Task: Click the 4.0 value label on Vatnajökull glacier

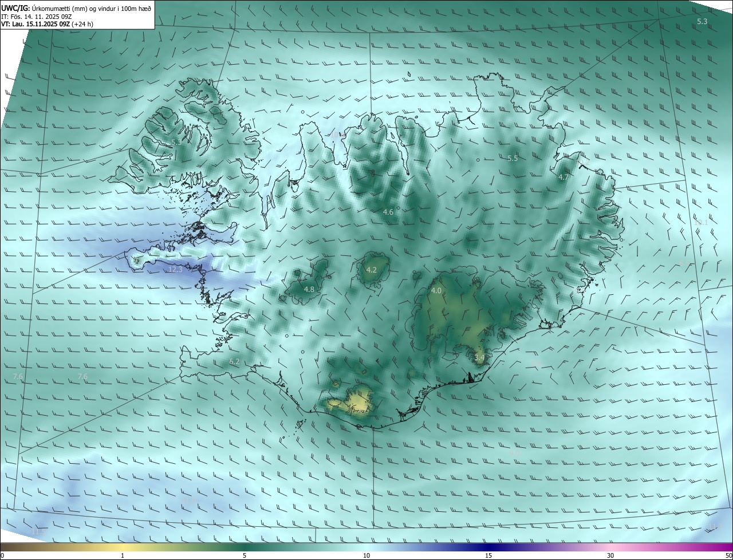Action: point(436,291)
